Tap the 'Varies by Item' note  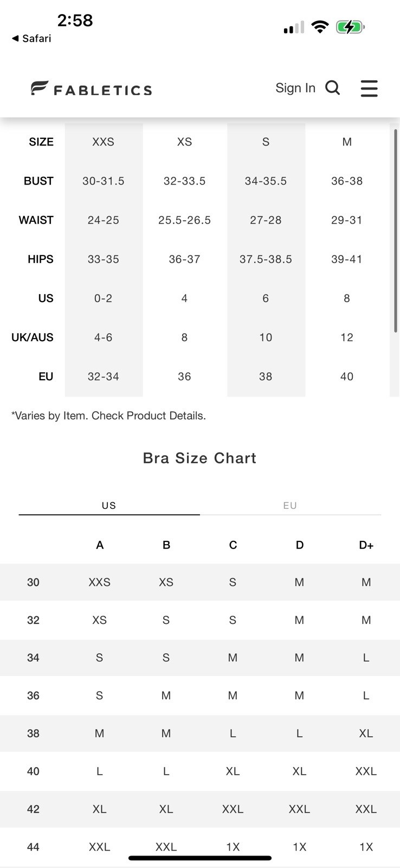[108, 416]
